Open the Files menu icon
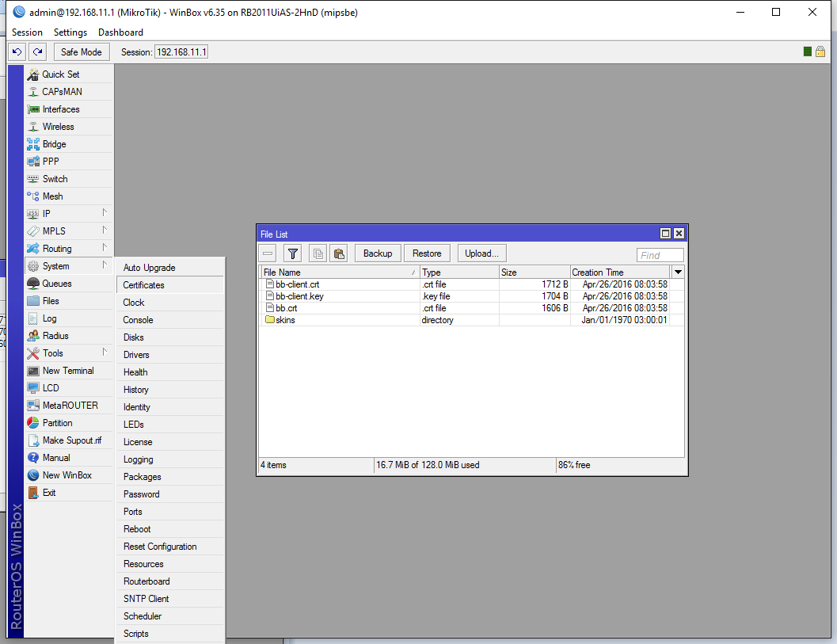This screenshot has width=837, height=644. [x=33, y=301]
